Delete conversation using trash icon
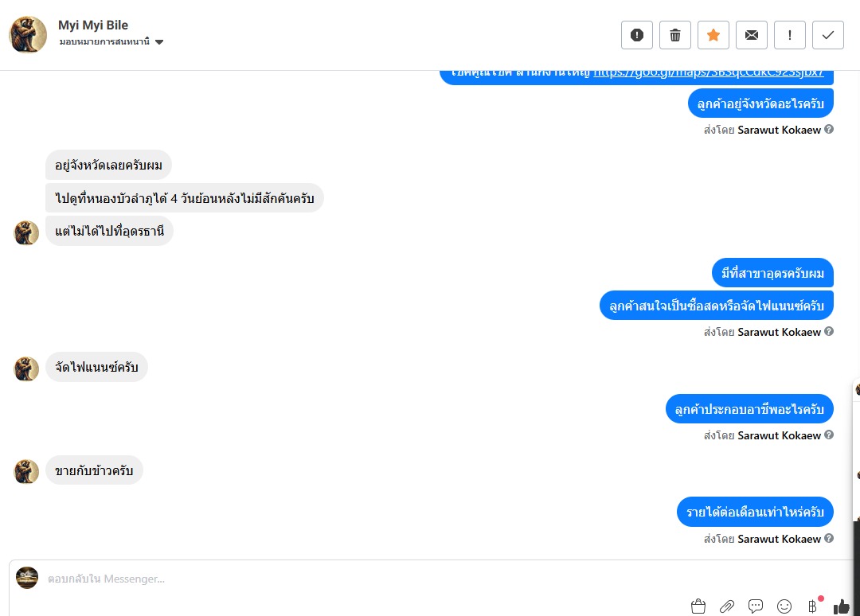Viewport: 860px width, 616px height. click(675, 35)
